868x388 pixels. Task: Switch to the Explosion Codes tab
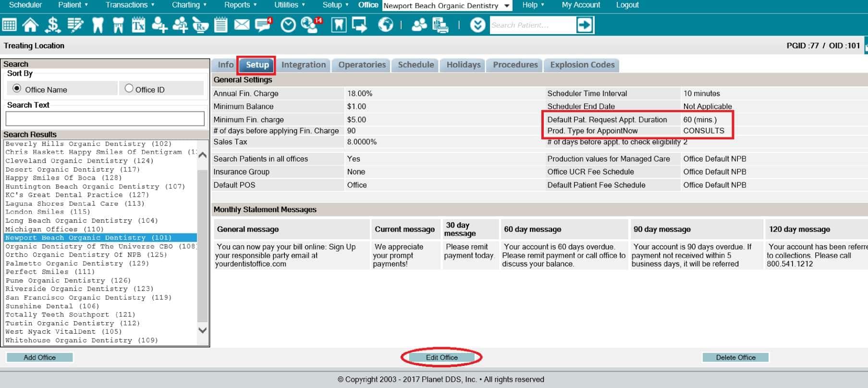click(582, 65)
